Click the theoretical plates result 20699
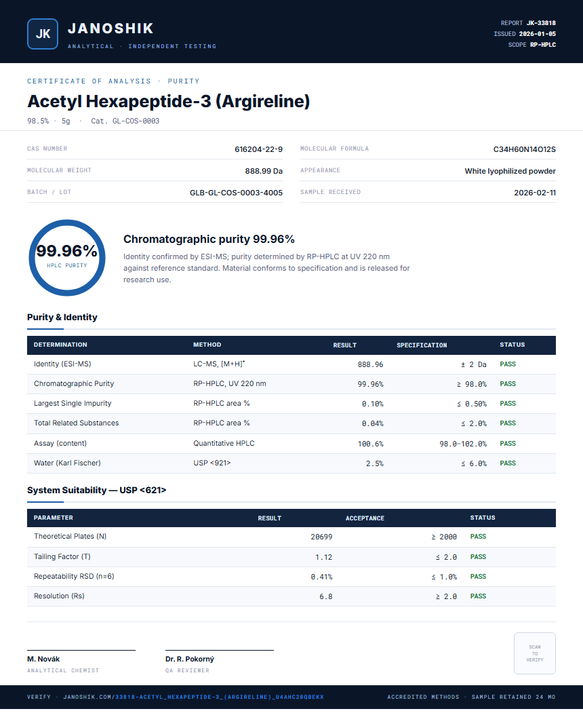 click(321, 537)
